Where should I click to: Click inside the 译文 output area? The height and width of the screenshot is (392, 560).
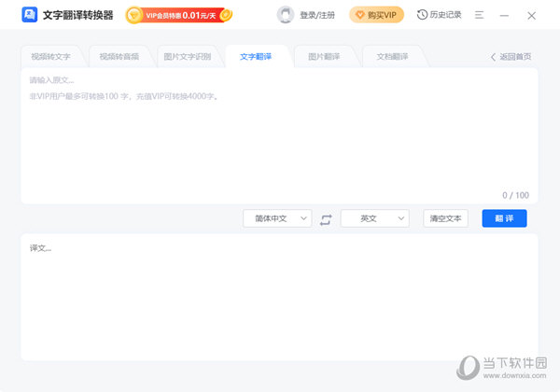(279, 297)
